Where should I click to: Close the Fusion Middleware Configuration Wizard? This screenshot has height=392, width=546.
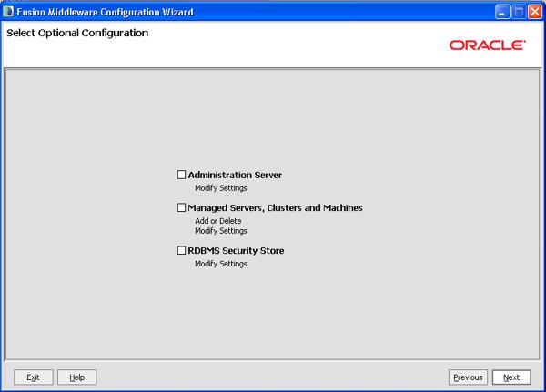tap(533, 10)
